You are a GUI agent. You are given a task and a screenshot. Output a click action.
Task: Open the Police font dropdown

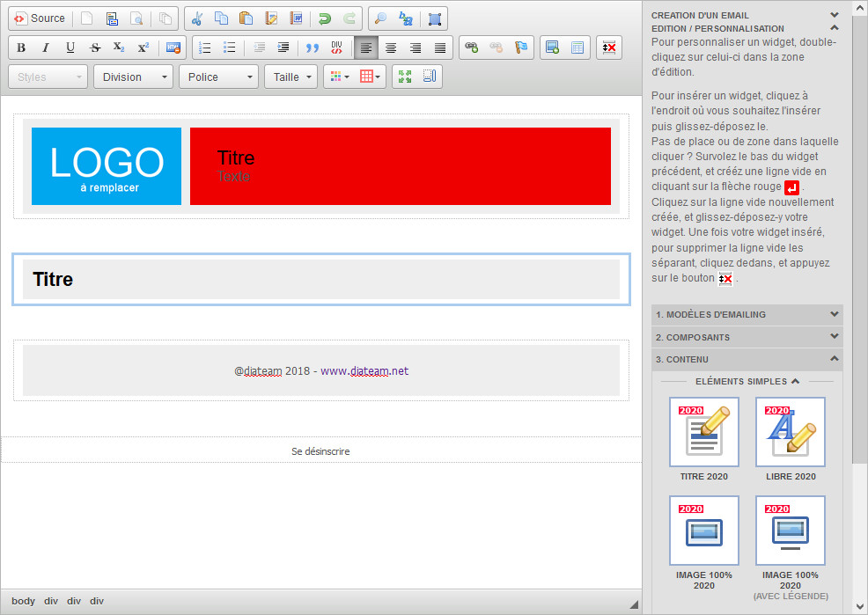[218, 77]
